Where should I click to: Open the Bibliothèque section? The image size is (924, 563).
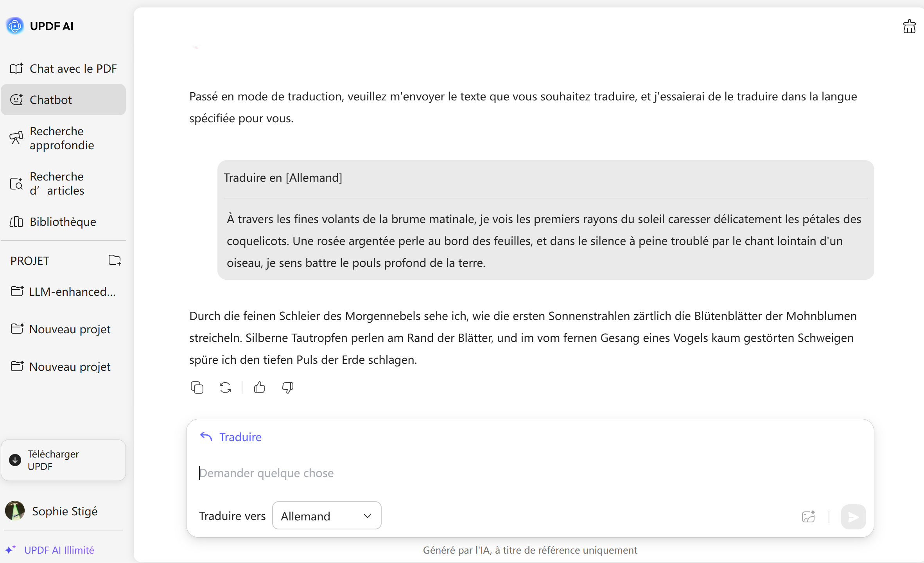(63, 222)
